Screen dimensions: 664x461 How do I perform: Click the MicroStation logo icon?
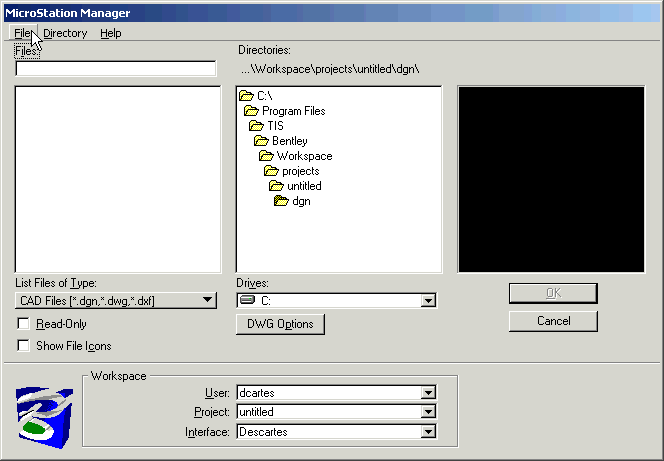pos(44,417)
